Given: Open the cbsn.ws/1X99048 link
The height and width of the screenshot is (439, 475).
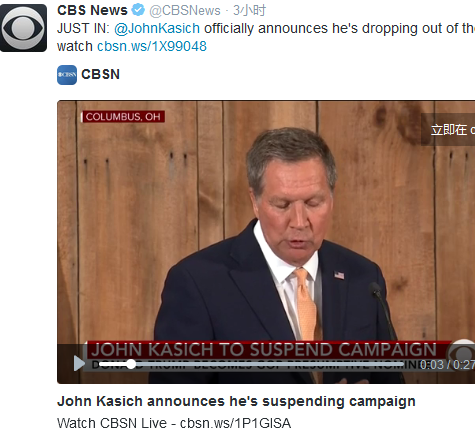Looking at the screenshot, I should (152, 46).
